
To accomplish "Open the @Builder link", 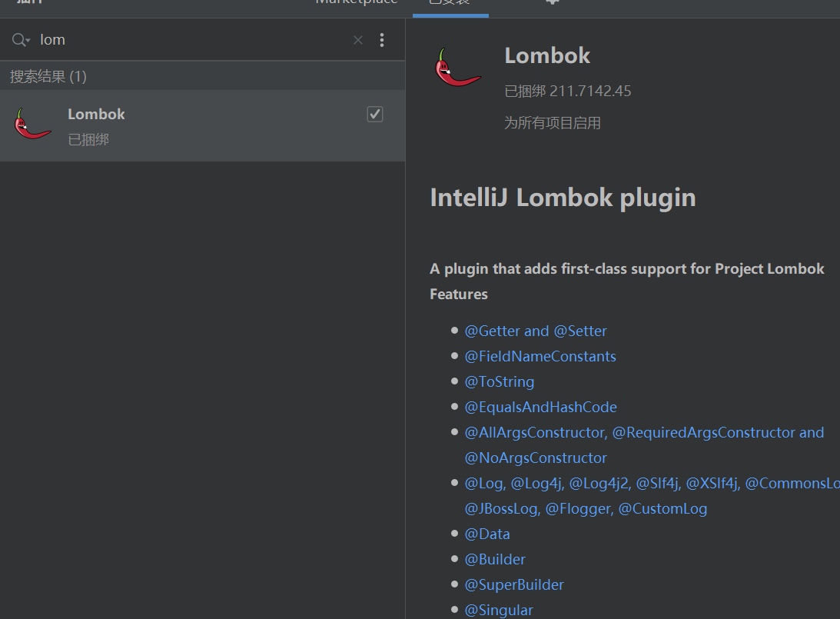I will 495,559.
